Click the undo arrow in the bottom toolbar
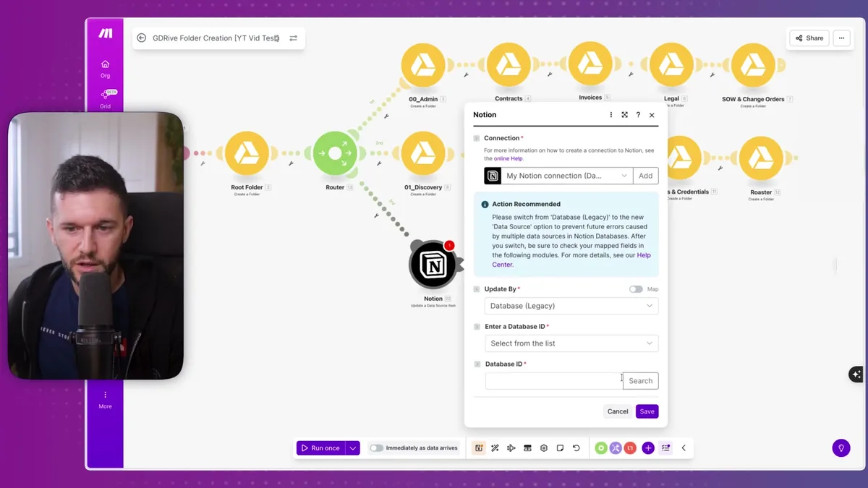This screenshot has width=868, height=488. [x=576, y=448]
